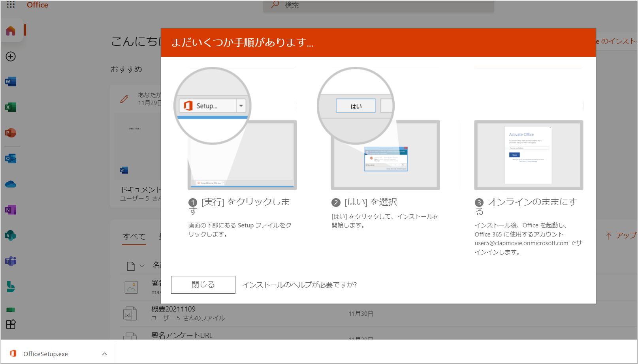Open PowerPoint from the sidebar
Screen dimensions: 638x364
coord(11,133)
